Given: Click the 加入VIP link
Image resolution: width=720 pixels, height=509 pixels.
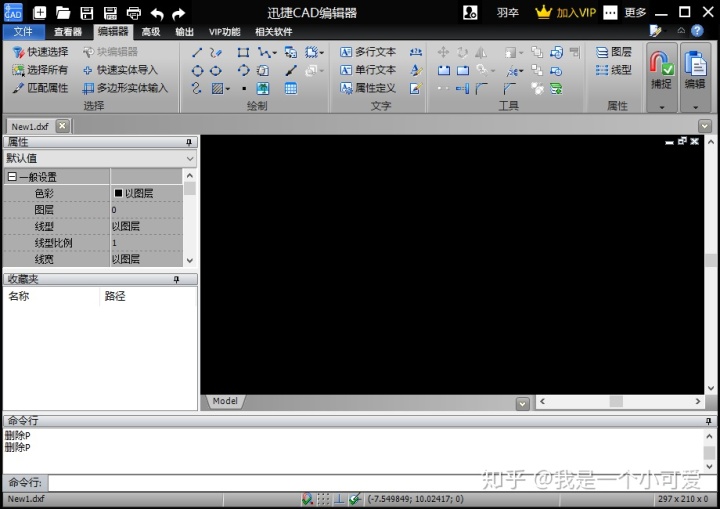Looking at the screenshot, I should coord(566,12).
